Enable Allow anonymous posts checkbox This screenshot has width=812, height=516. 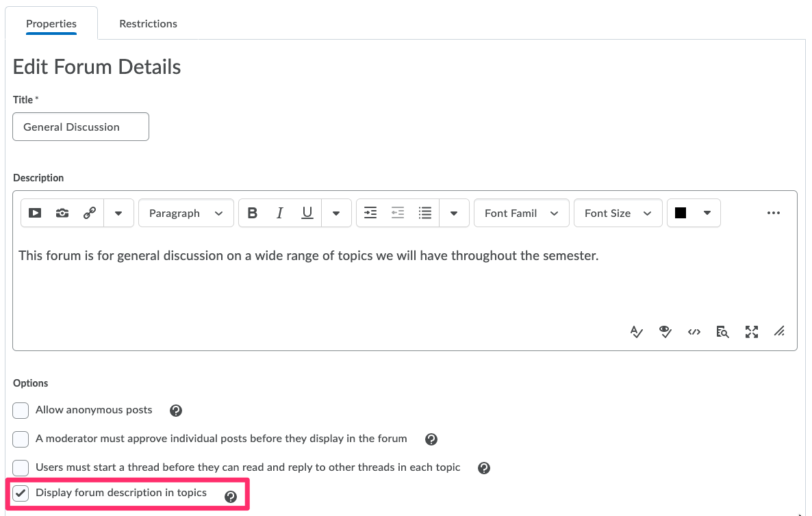point(21,410)
